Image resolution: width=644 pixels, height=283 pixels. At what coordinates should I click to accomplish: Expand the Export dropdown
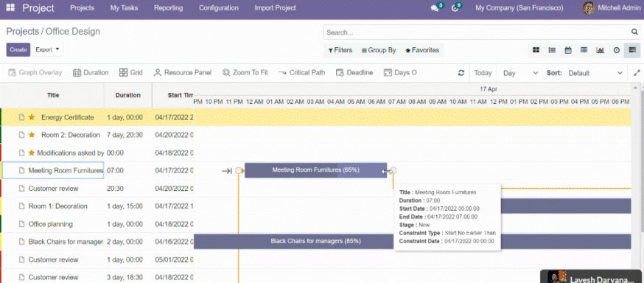coord(48,49)
